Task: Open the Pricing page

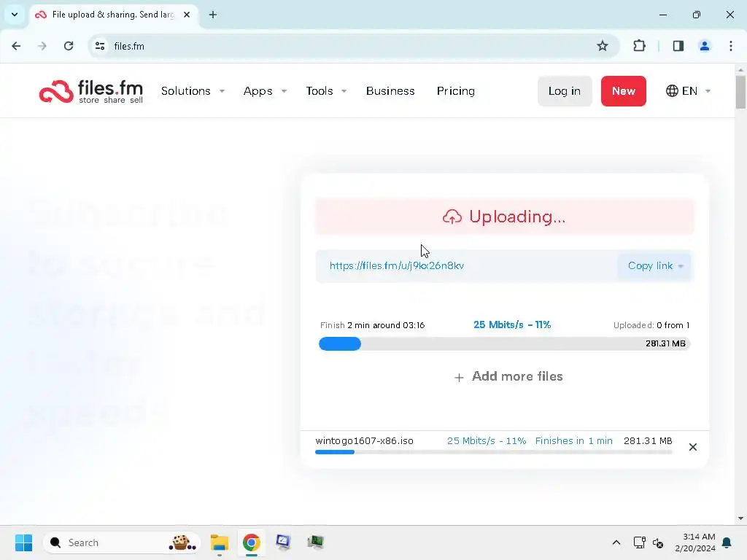Action: click(455, 91)
